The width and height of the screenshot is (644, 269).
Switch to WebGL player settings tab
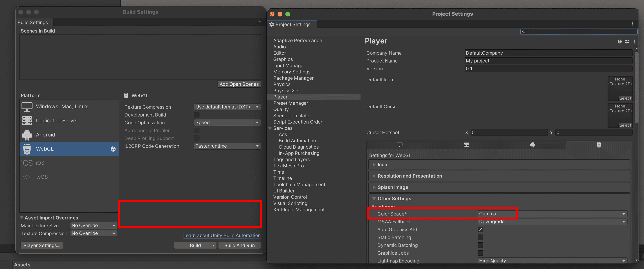pyautogui.click(x=599, y=145)
